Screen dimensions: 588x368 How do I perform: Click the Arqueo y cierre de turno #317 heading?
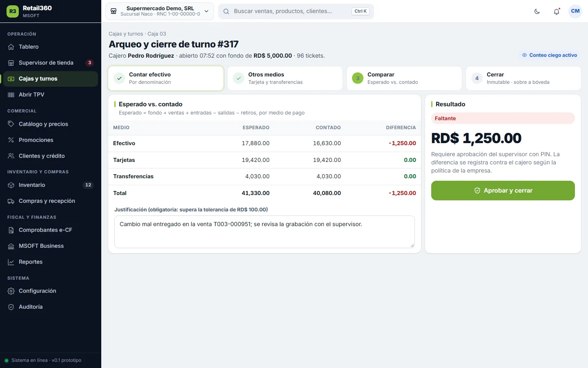click(174, 44)
